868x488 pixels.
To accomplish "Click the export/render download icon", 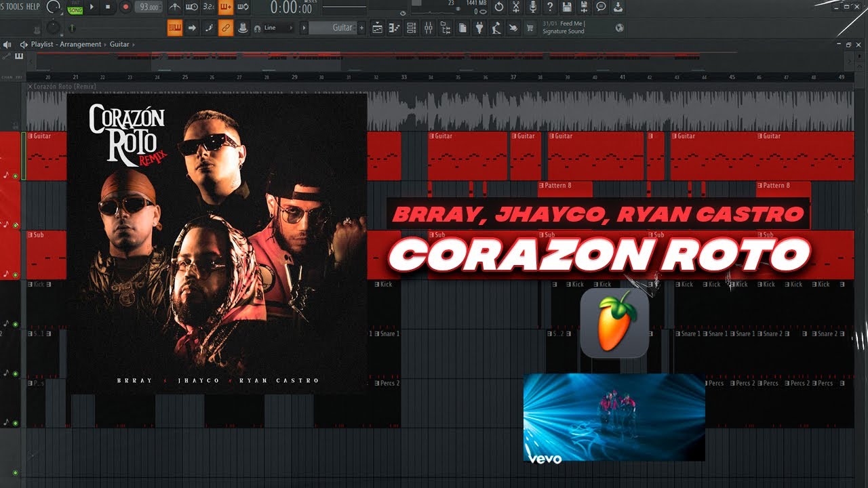I will pyautogui.click(x=618, y=7).
